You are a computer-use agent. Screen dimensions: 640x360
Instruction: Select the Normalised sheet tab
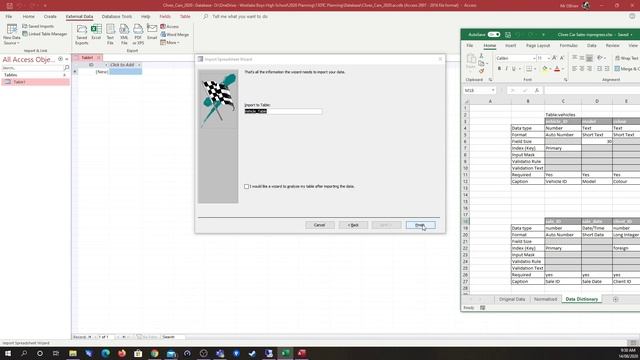click(545, 299)
